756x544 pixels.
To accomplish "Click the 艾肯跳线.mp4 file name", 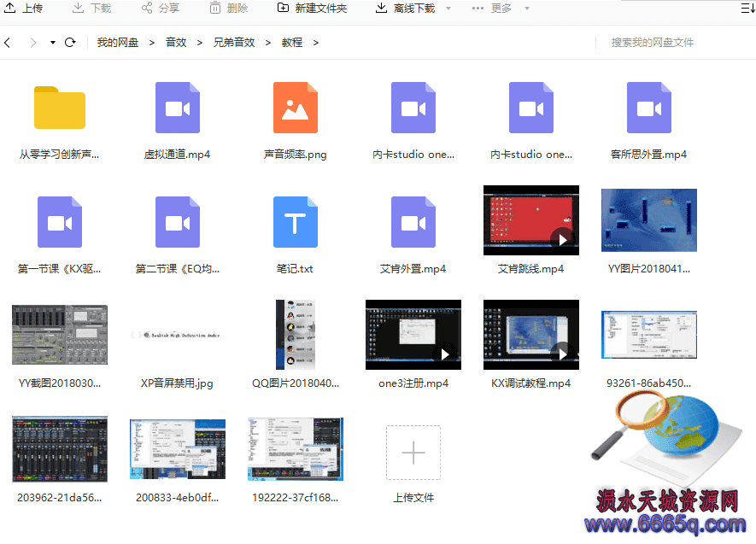I will click(530, 268).
